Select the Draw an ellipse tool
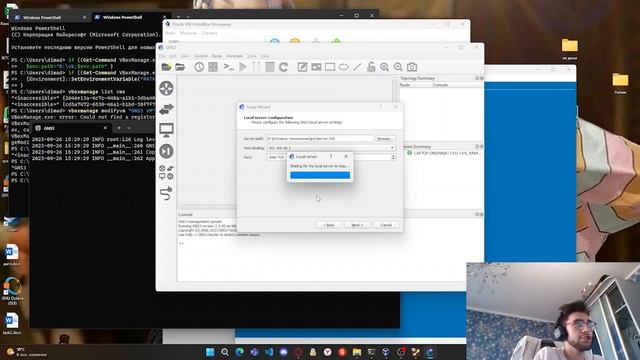 tap(344, 67)
